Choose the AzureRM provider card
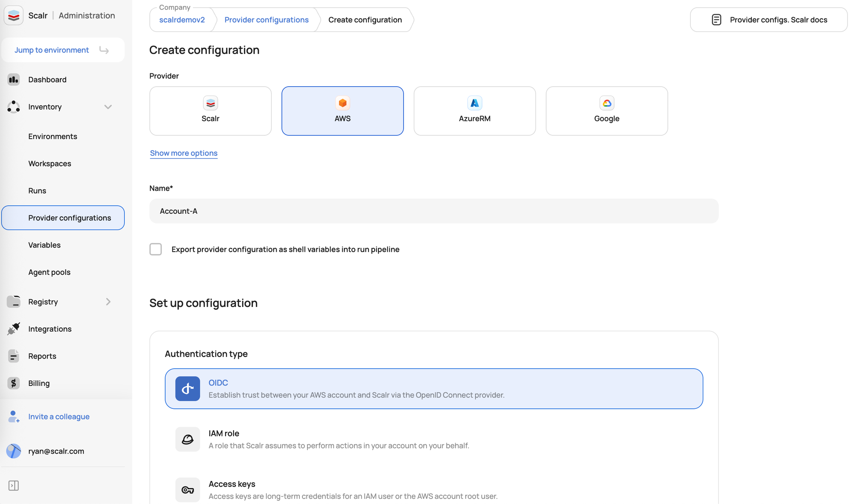The image size is (854, 504). point(475,111)
